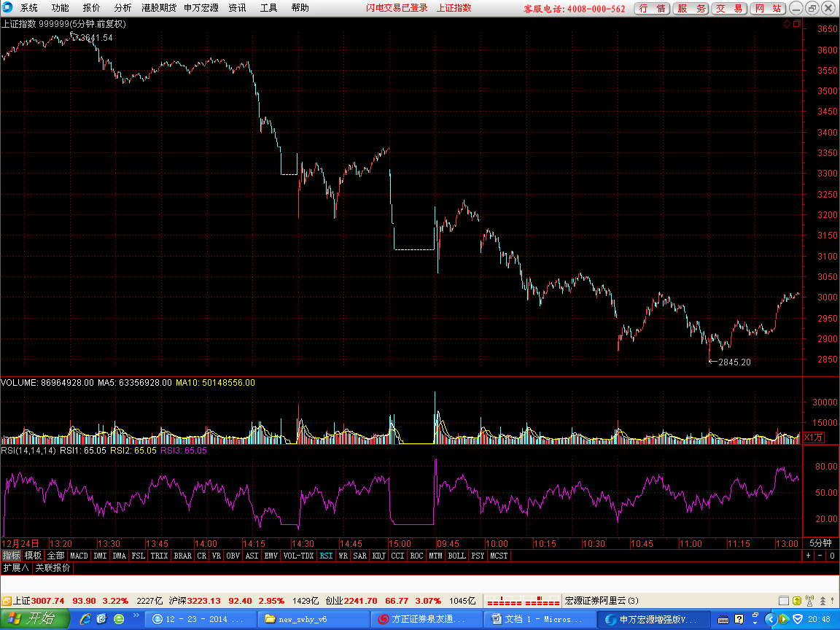Open the 关联报价 tab
Screen dimensions: 840x630
52,568
